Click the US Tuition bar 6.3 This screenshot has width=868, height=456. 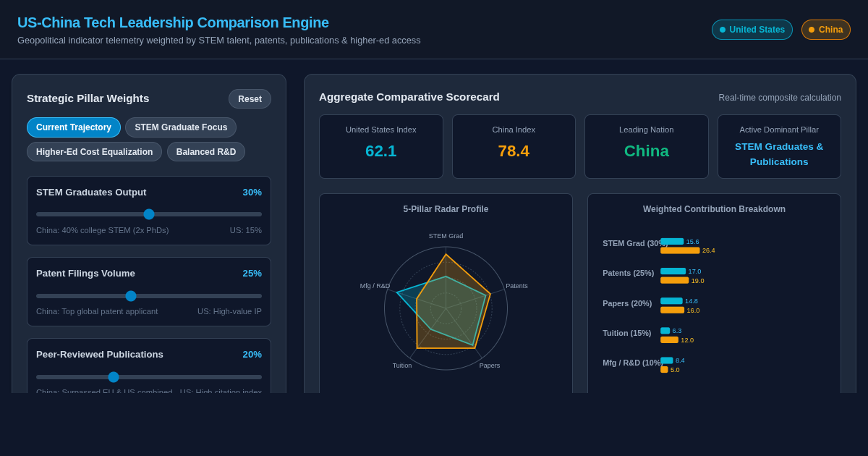click(x=665, y=331)
